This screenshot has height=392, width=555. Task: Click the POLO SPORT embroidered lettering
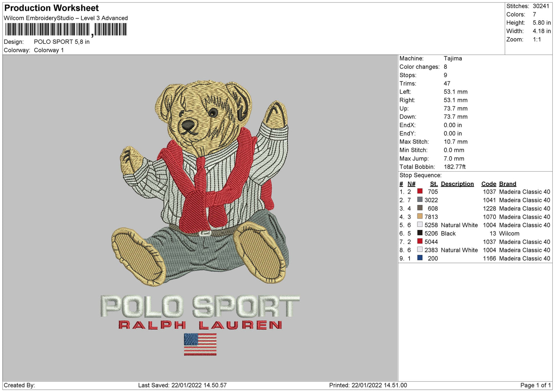(x=200, y=306)
